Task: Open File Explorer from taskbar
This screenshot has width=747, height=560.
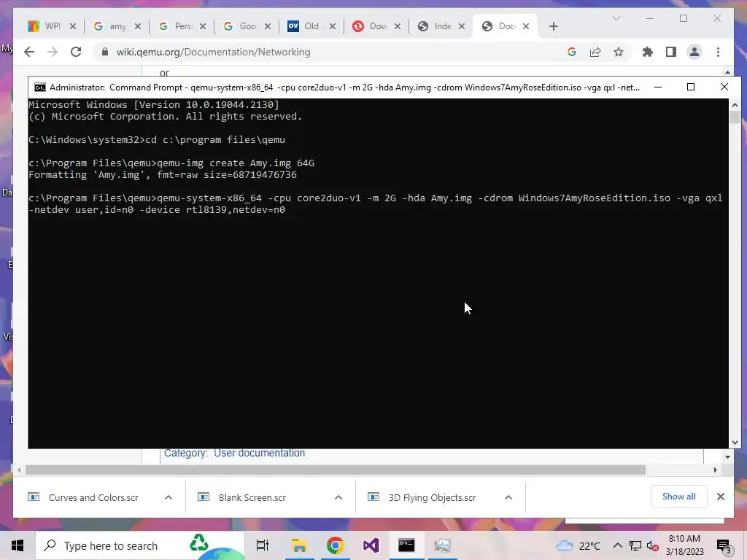Action: pyautogui.click(x=299, y=545)
